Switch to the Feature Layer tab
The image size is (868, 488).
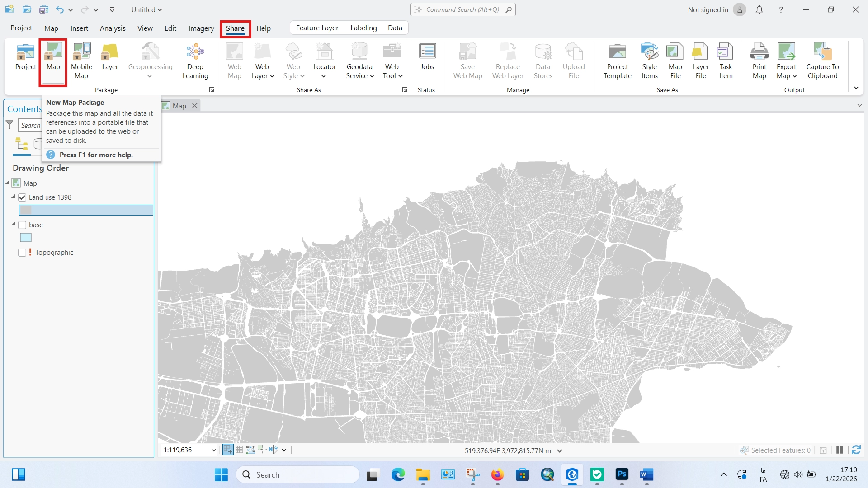coord(317,28)
